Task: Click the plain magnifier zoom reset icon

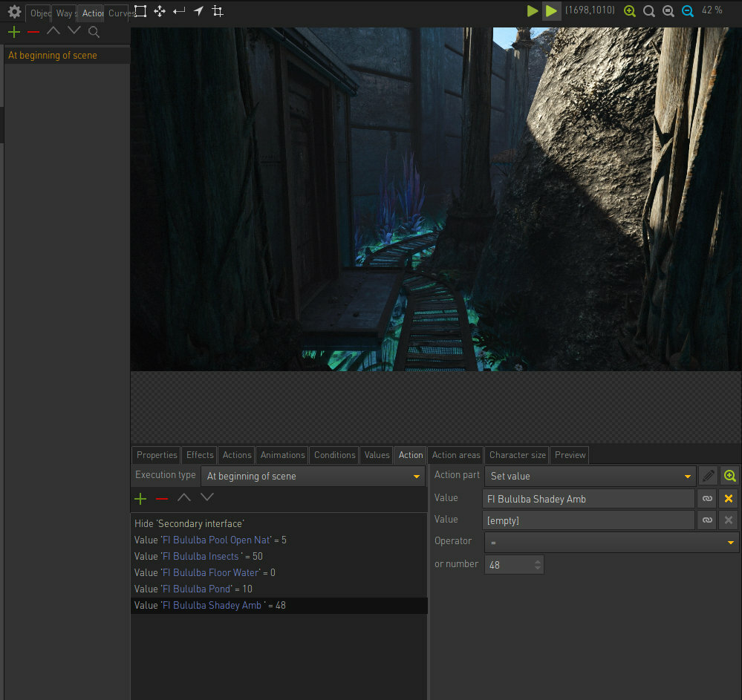Action: tap(648, 11)
